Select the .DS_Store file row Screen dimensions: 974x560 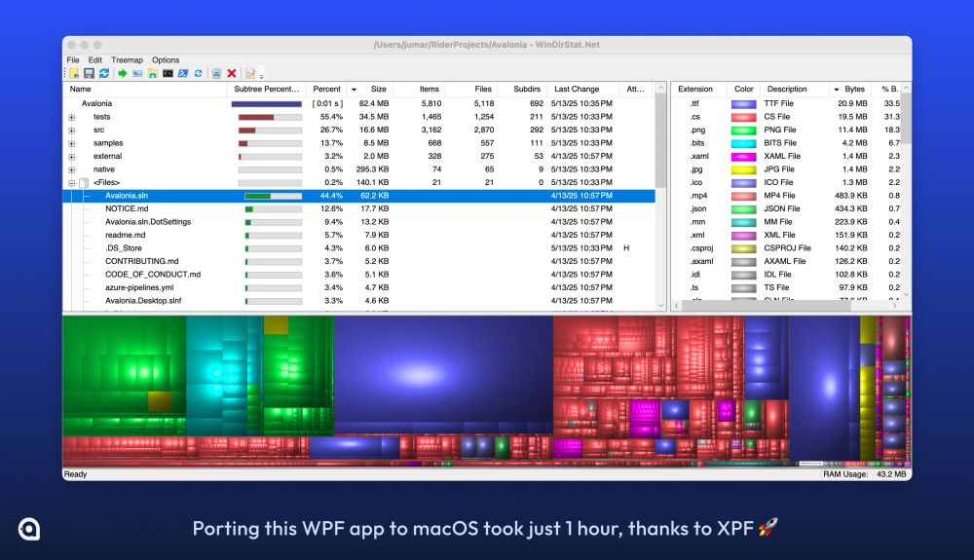click(x=359, y=247)
